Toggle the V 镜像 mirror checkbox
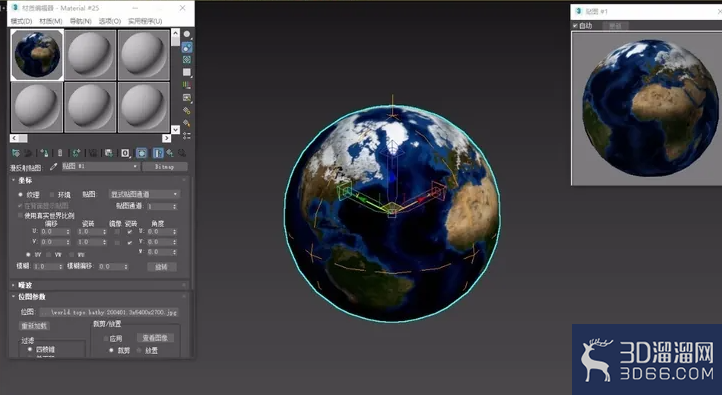The height and width of the screenshot is (395, 722). click(x=117, y=242)
